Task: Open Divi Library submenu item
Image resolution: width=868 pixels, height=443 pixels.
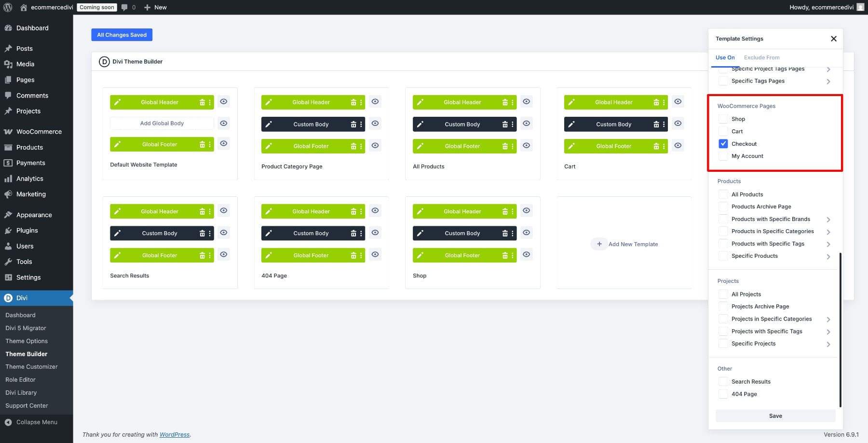Action: (21, 393)
